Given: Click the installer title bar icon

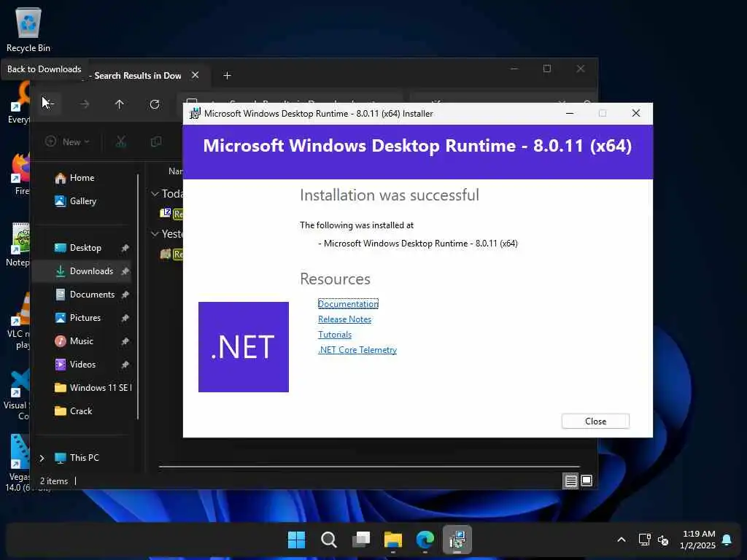Looking at the screenshot, I should 194,113.
